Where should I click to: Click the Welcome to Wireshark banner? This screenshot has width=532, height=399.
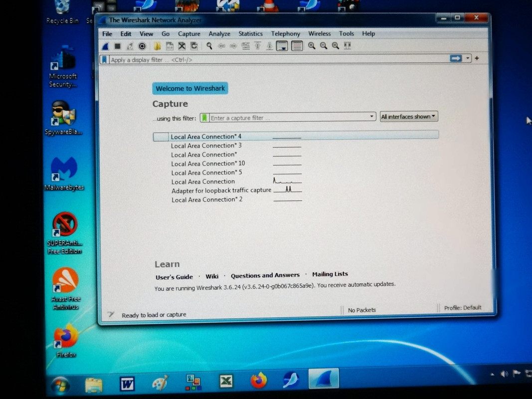pyautogui.click(x=190, y=89)
